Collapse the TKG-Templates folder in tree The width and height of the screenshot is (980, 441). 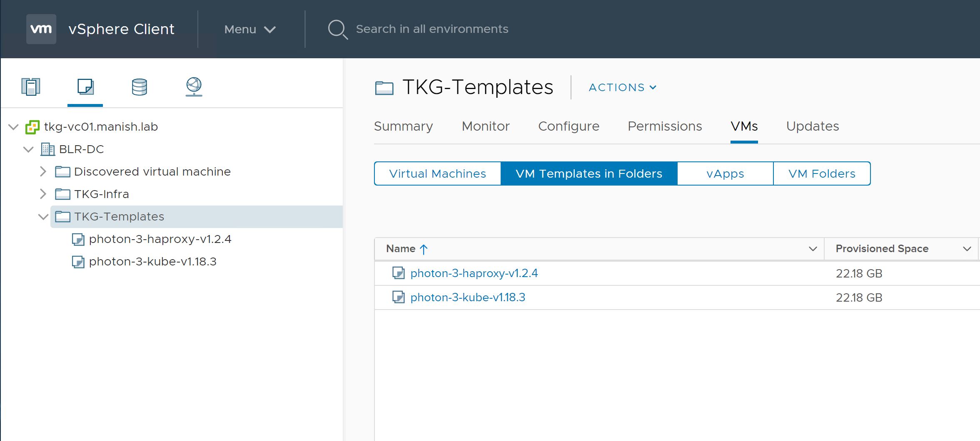tap(43, 217)
